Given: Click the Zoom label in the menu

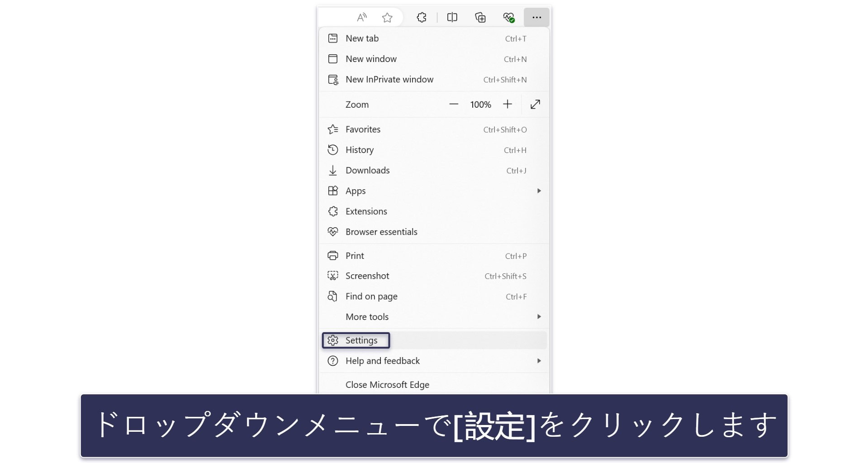Looking at the screenshot, I should pos(357,105).
